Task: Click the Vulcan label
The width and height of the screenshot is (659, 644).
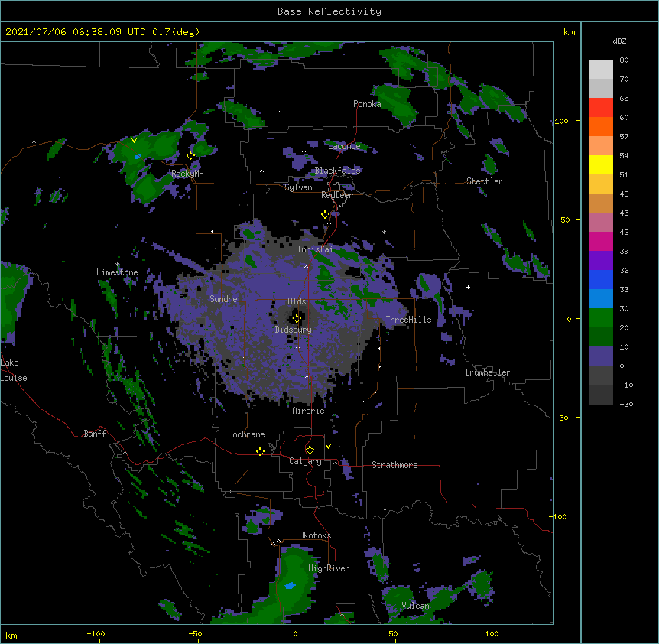Action: [x=415, y=606]
